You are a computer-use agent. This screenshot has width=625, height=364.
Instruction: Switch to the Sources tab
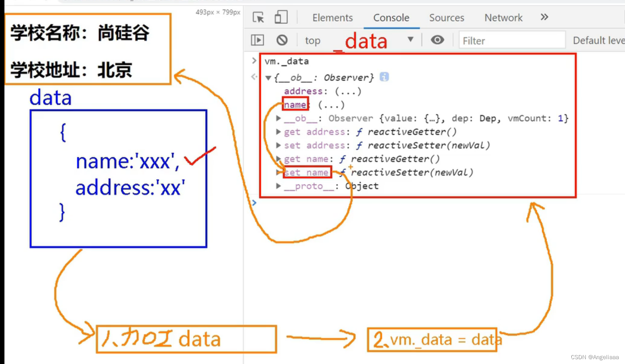coord(447,18)
